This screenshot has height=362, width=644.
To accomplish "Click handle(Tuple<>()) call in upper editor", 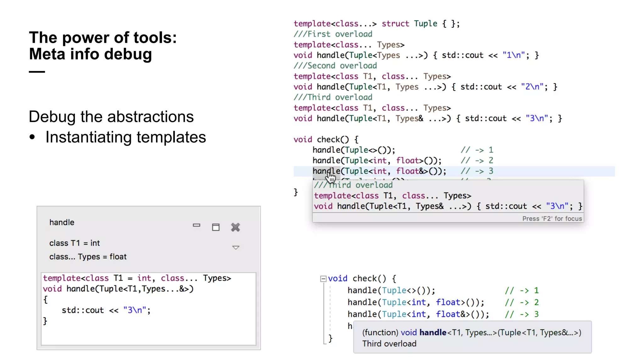I will click(354, 150).
